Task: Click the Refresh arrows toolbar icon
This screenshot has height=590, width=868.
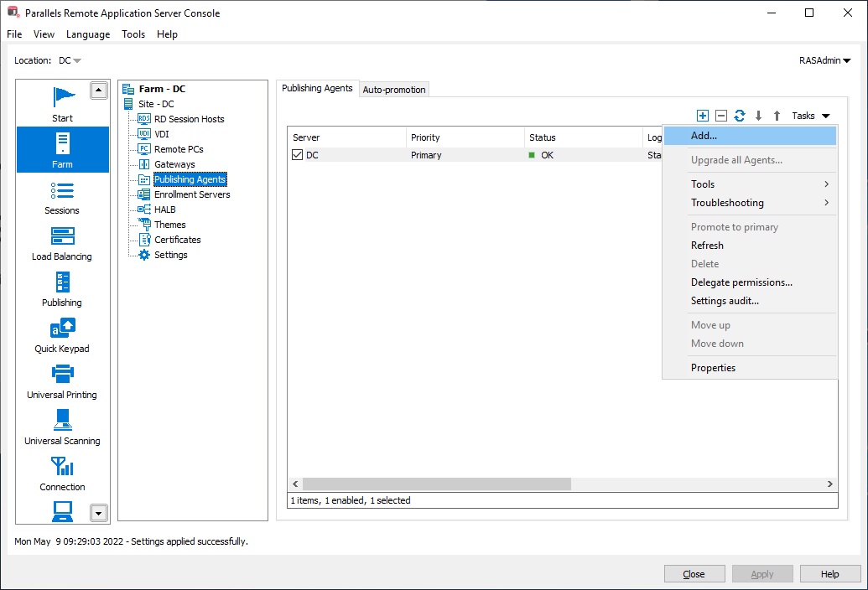Action: 740,116
